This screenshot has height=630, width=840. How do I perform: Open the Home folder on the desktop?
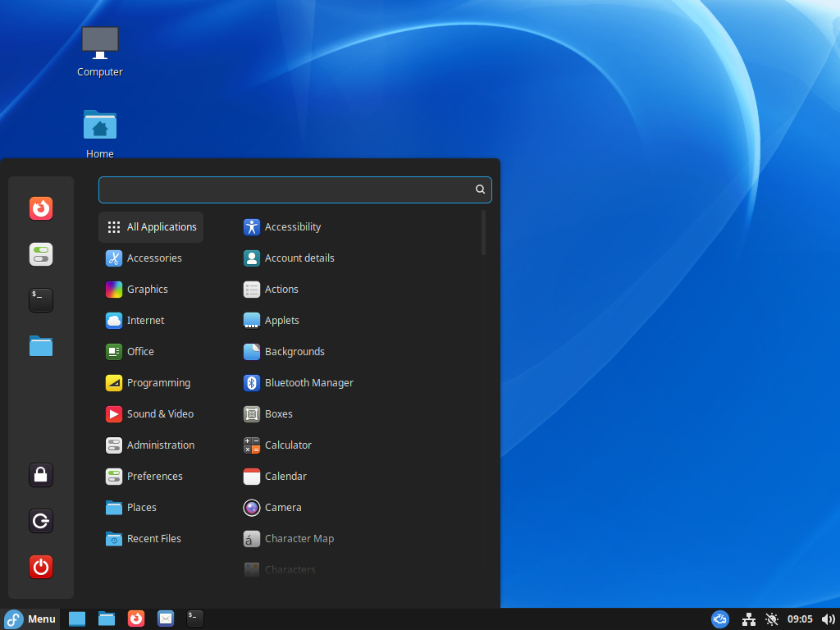tap(100, 133)
